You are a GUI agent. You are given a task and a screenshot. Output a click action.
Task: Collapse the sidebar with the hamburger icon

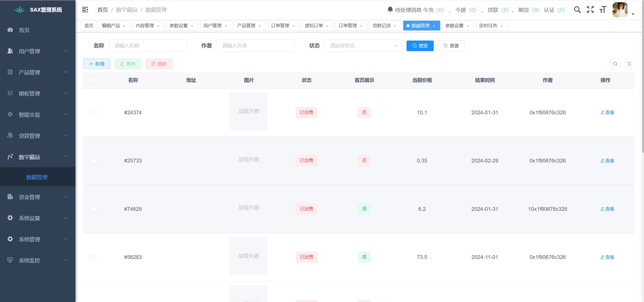coord(85,10)
